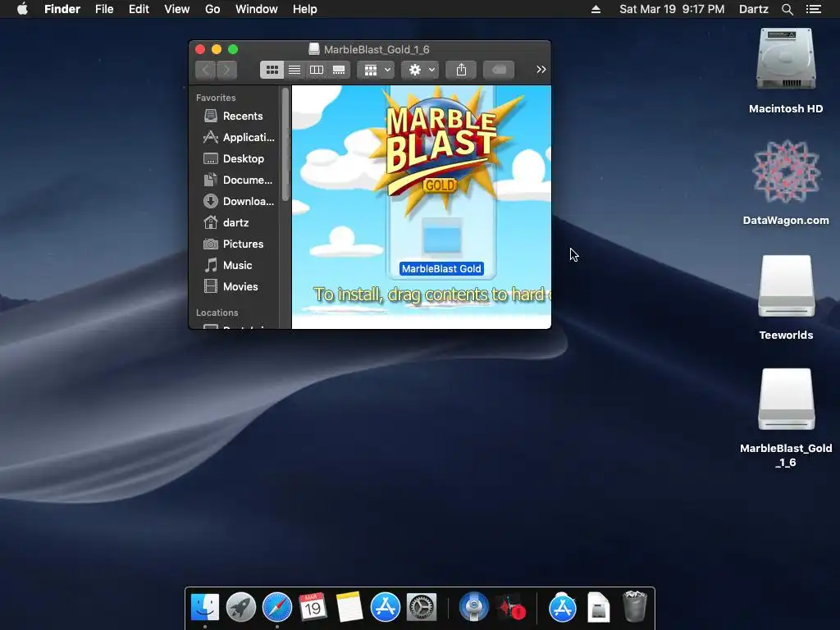
Task: Open the Help menu
Action: click(305, 9)
